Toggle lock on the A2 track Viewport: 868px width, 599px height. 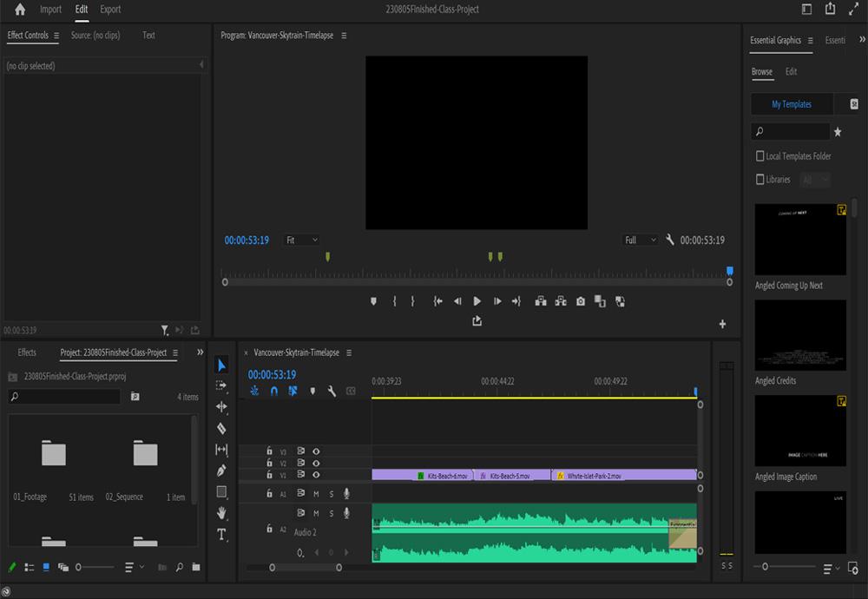(269, 529)
